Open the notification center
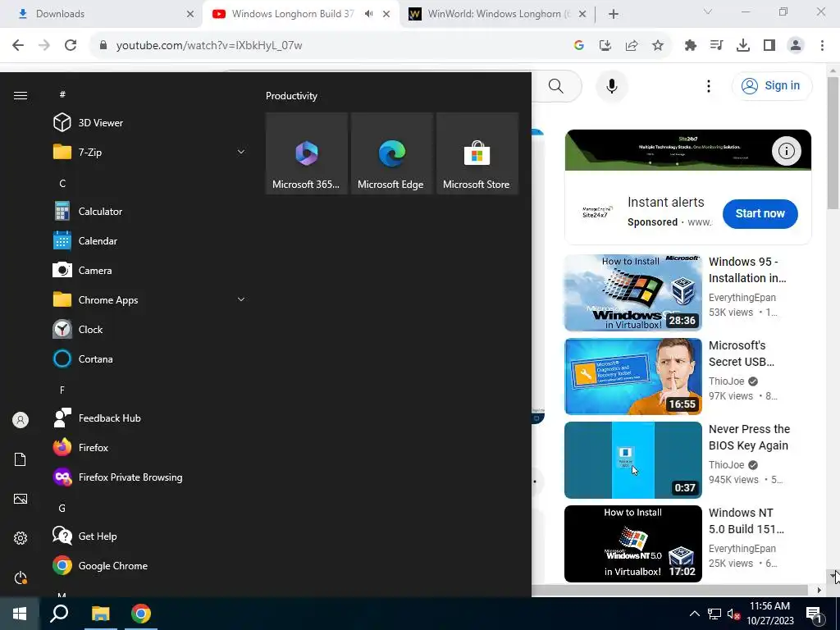Screen dimensions: 840x630 [x=815, y=614]
